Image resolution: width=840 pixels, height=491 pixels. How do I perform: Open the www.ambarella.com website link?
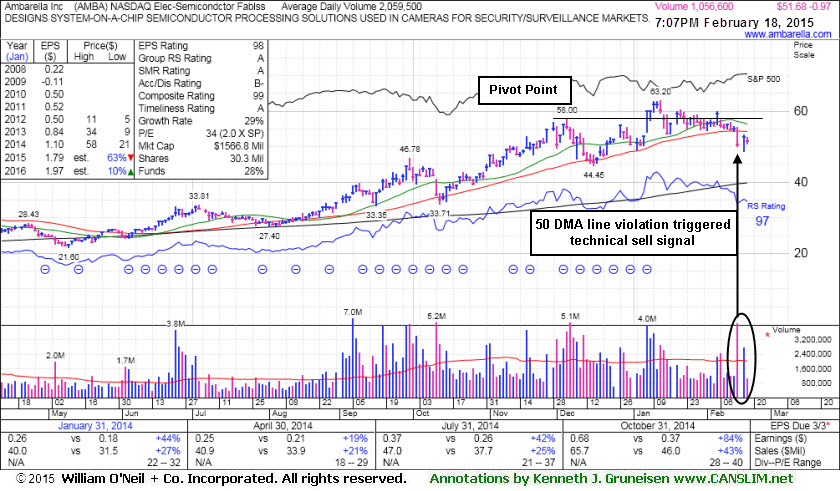click(788, 34)
